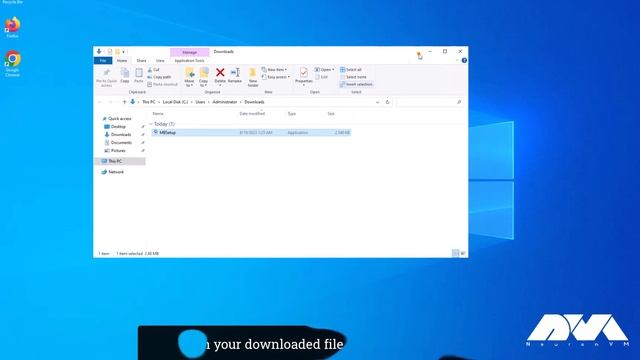Viewport: 640px width, 360px height.
Task: Click Invert selection in ribbon
Action: tap(356, 84)
